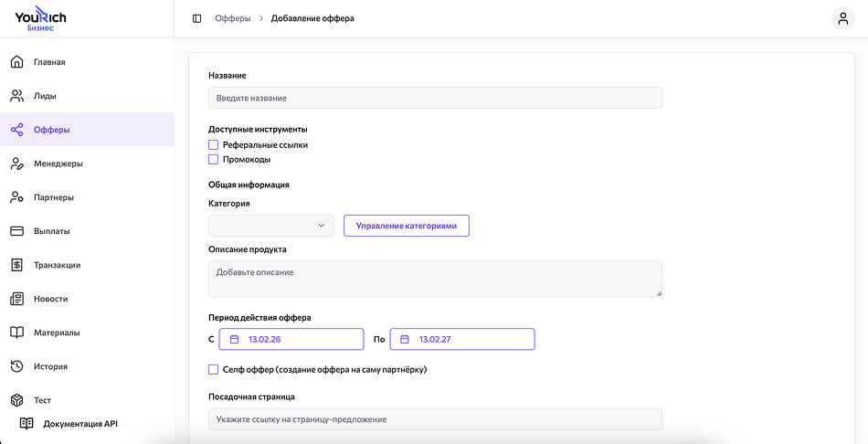The image size is (868, 444).
Task: Click the home icon beside Главная
Action: (17, 62)
